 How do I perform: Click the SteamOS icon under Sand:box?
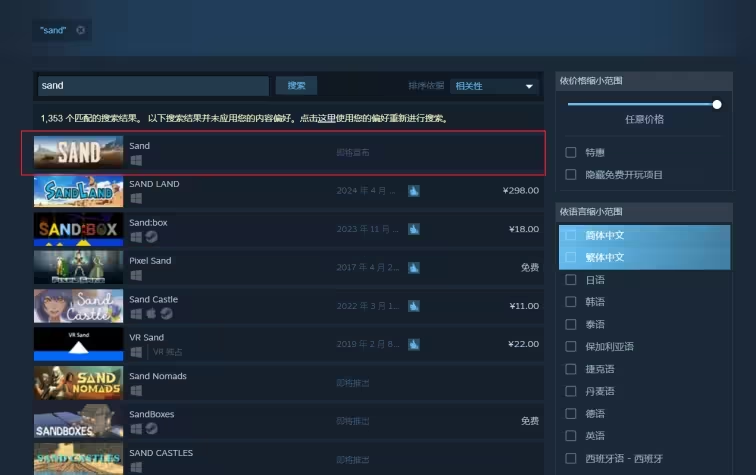152,237
